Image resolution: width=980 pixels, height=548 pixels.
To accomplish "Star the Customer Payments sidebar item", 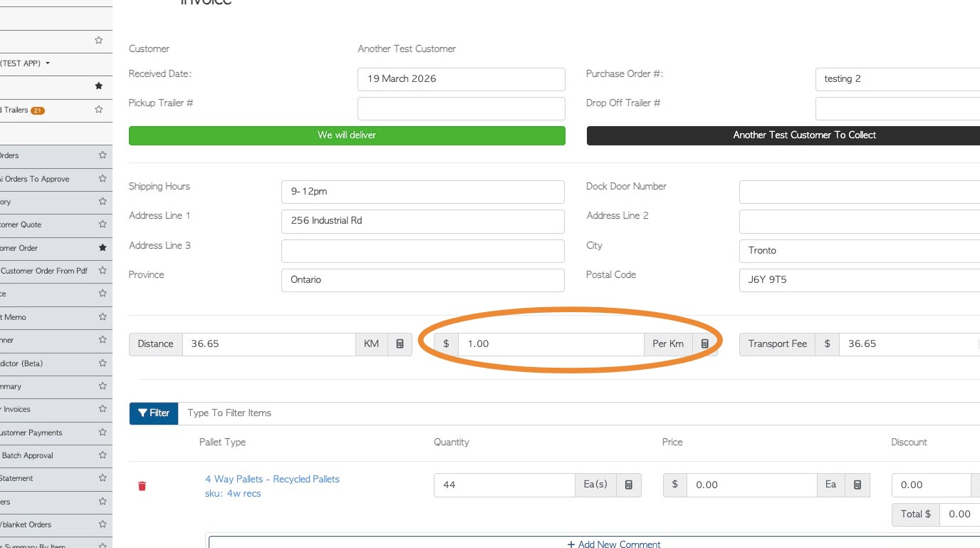I will (103, 433).
